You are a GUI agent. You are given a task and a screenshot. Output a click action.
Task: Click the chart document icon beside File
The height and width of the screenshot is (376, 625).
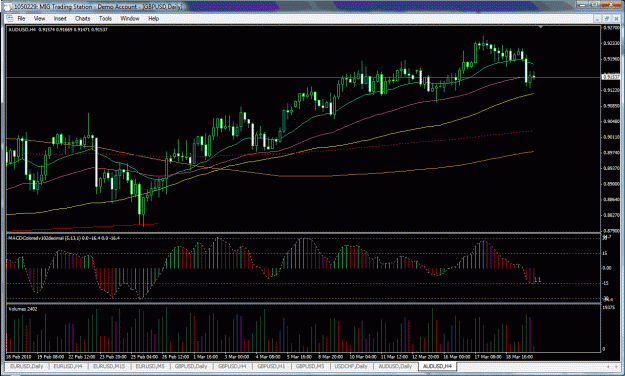point(10,18)
